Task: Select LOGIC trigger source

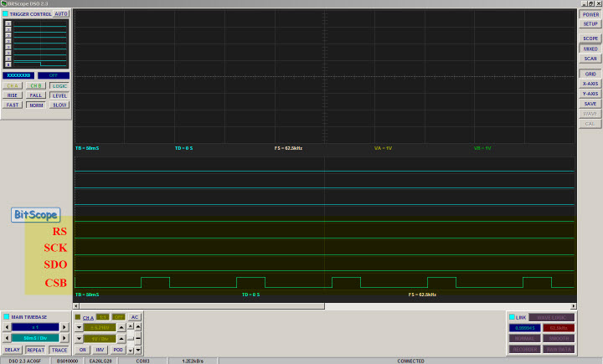Action: (59, 85)
